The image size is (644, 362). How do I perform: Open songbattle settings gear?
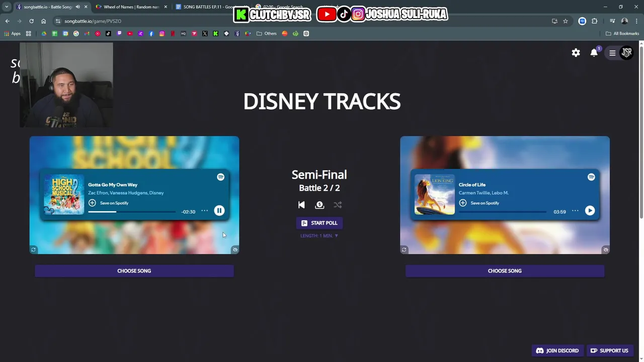pos(576,53)
